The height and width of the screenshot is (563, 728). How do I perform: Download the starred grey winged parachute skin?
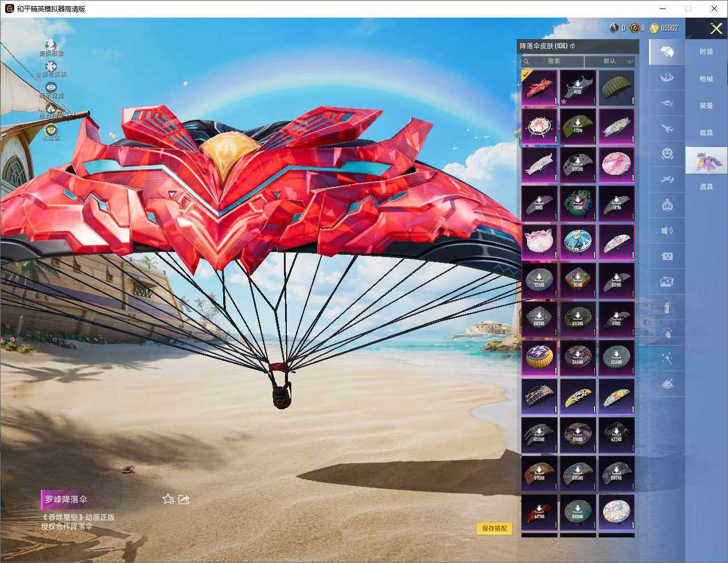578,88
